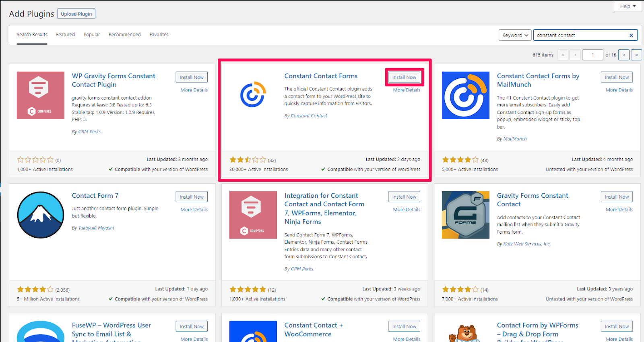
Task: Click the WP Gravity Forms CRM Perks plugin icon
Action: click(x=40, y=95)
